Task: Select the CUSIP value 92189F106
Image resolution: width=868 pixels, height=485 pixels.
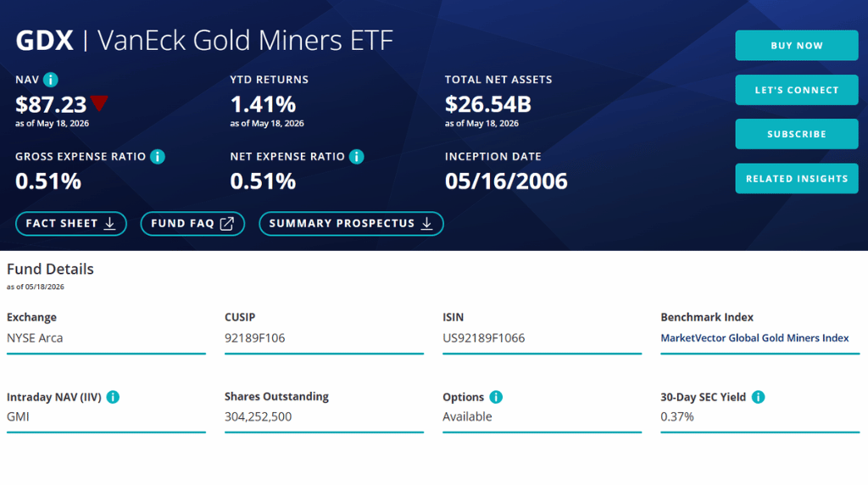Action: pyautogui.click(x=254, y=337)
